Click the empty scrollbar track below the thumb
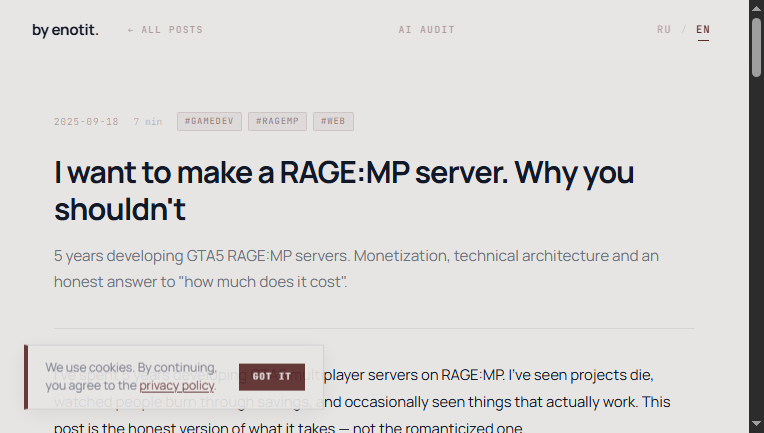Viewport: 764px width, 433px height. coord(756,250)
